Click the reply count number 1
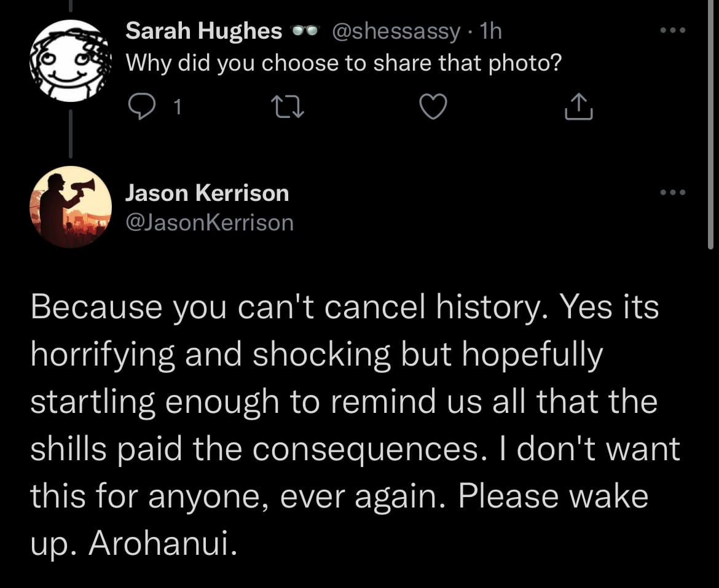Image resolution: width=719 pixels, height=588 pixels. pyautogui.click(x=178, y=107)
